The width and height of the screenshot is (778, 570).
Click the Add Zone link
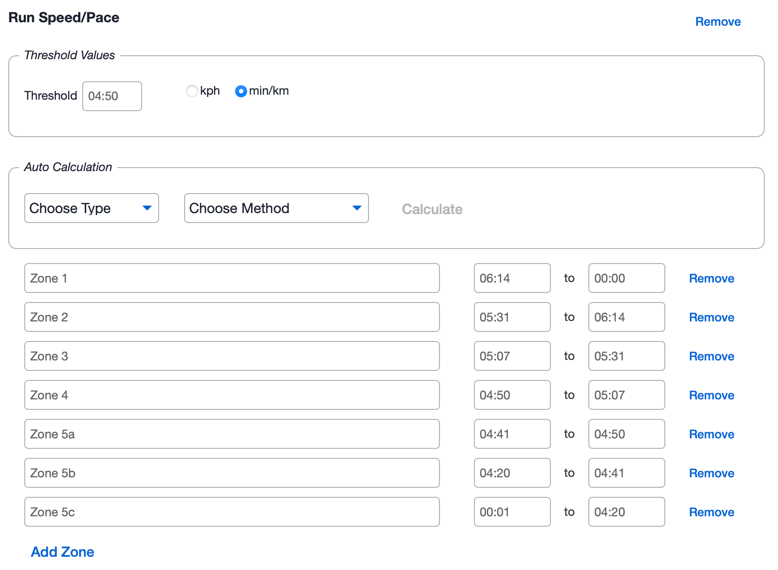(63, 552)
